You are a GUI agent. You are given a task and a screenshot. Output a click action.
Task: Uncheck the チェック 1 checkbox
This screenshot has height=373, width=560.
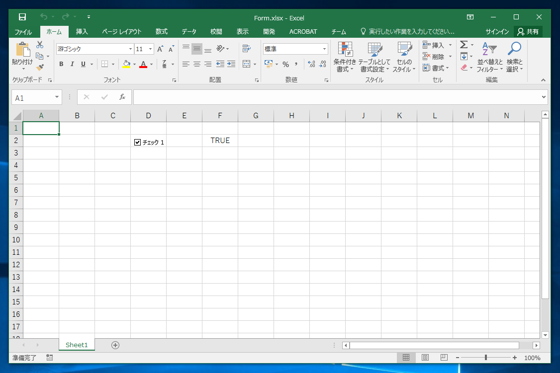[138, 142]
